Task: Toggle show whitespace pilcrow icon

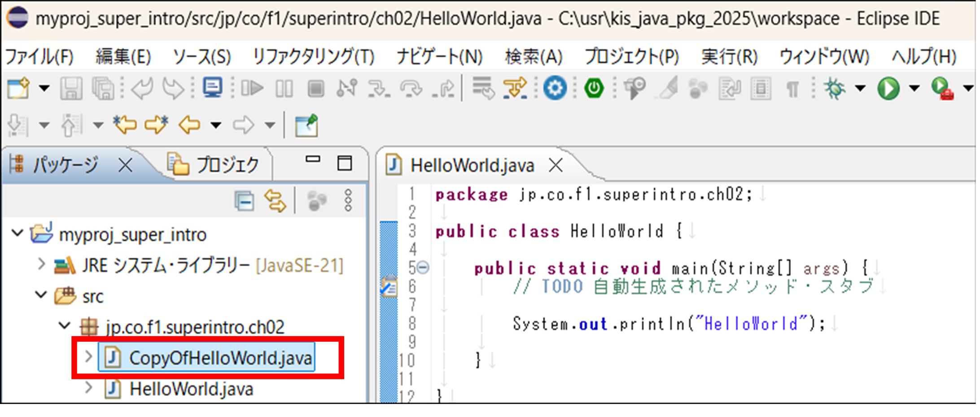Action: click(792, 89)
